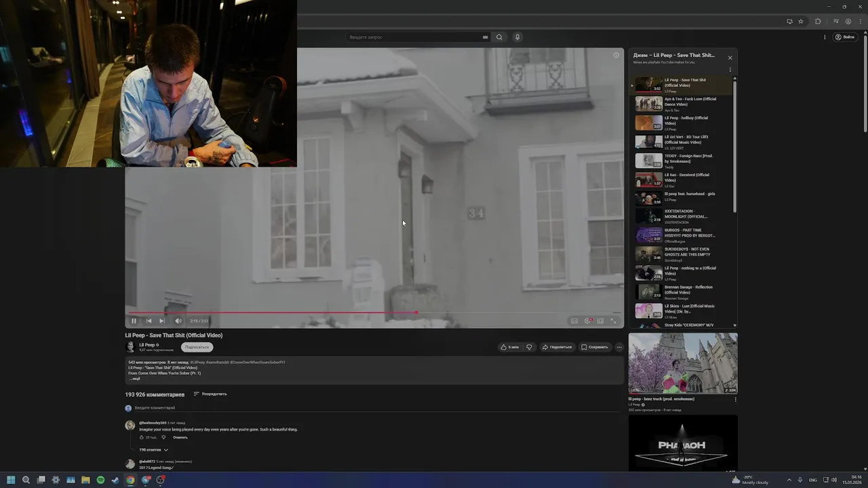Screen dimensions: 868x488
Task: Switch input language ENG in tray
Action: [x=813, y=480]
